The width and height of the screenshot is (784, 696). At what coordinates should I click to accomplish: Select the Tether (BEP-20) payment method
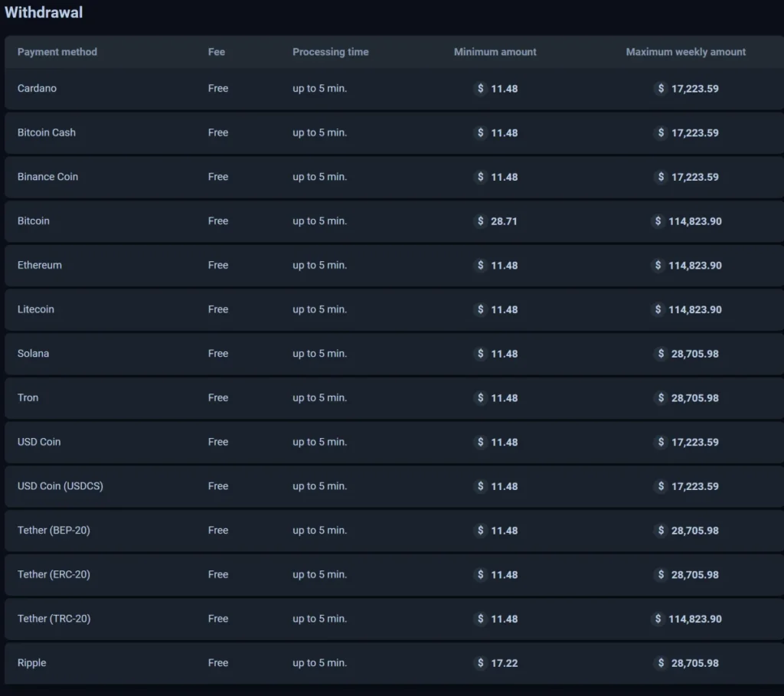point(54,531)
